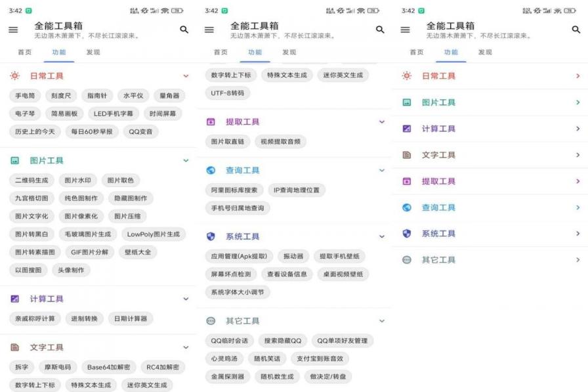Image resolution: width=588 pixels, height=392 pixels.
Task: Launch the 指南针 compass tool
Action: [x=96, y=96]
